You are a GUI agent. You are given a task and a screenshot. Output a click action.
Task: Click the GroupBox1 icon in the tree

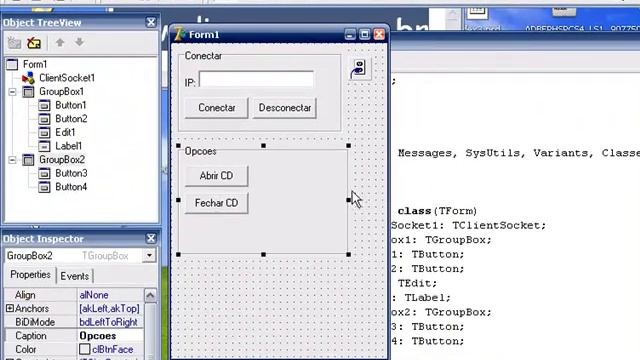pyautogui.click(x=28, y=91)
